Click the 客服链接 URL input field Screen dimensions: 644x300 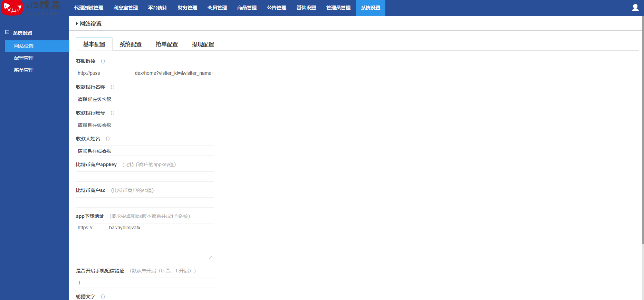click(145, 73)
